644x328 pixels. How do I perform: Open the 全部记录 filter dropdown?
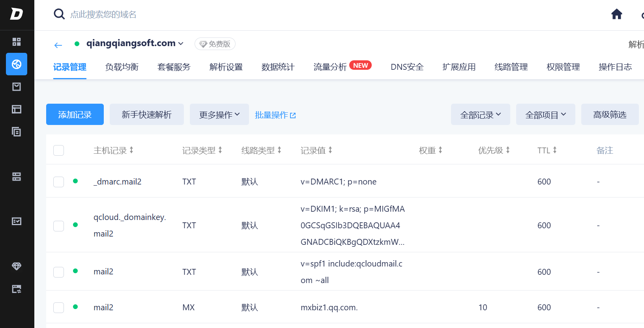pos(480,115)
